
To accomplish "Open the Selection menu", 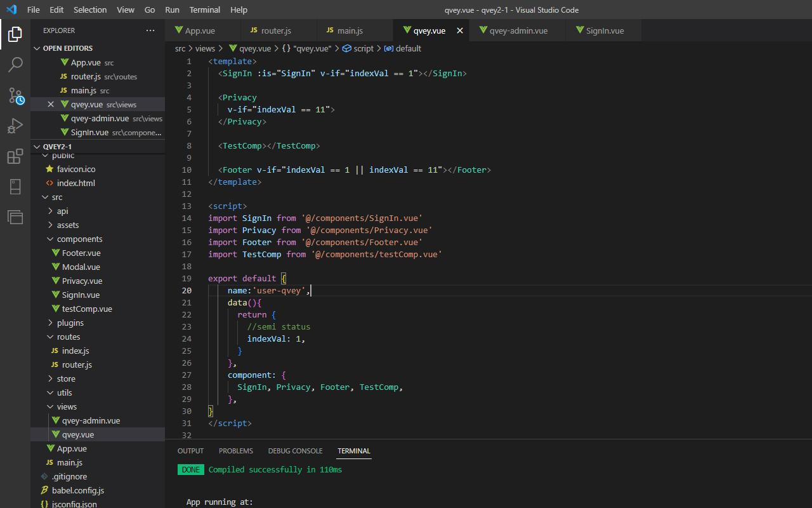I will 90,10.
